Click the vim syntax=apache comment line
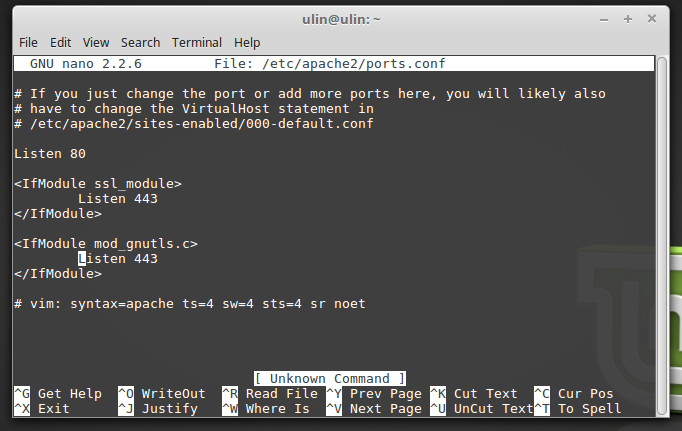 click(190, 304)
